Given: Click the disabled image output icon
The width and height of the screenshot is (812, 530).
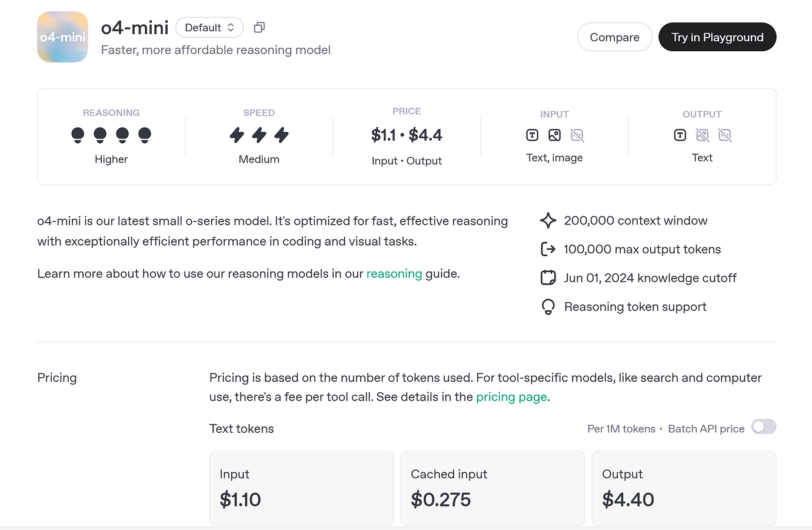Looking at the screenshot, I should [703, 135].
